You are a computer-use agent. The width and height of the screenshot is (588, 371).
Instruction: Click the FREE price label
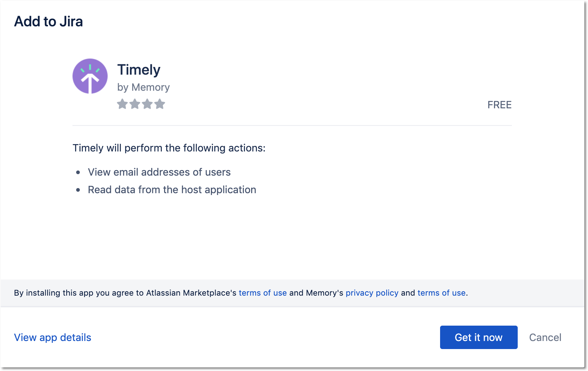pyautogui.click(x=499, y=105)
